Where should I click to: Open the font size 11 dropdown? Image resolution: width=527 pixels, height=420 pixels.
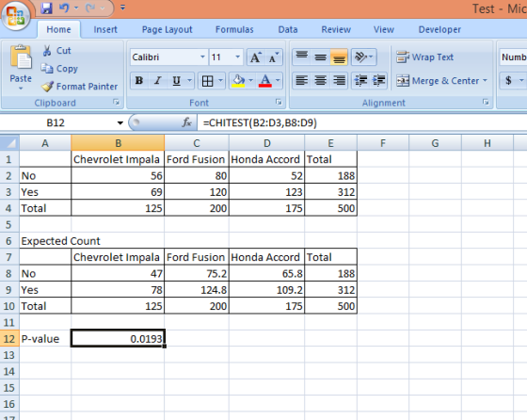[x=237, y=57]
